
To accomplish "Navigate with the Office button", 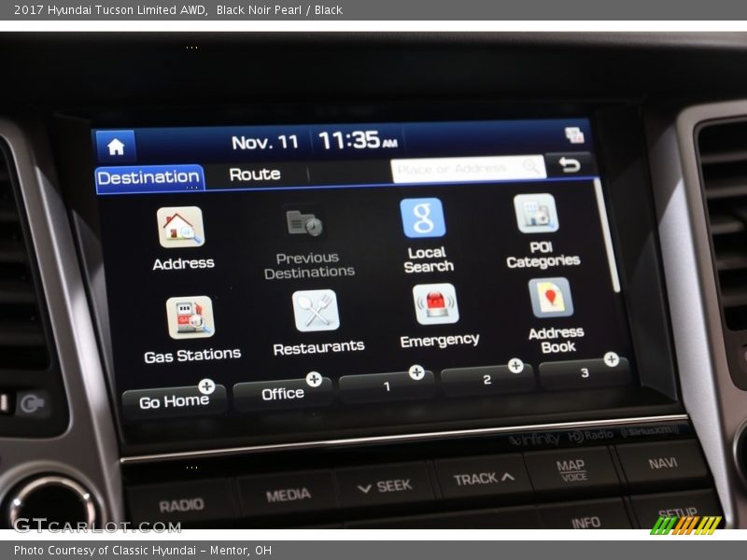I will click(283, 393).
